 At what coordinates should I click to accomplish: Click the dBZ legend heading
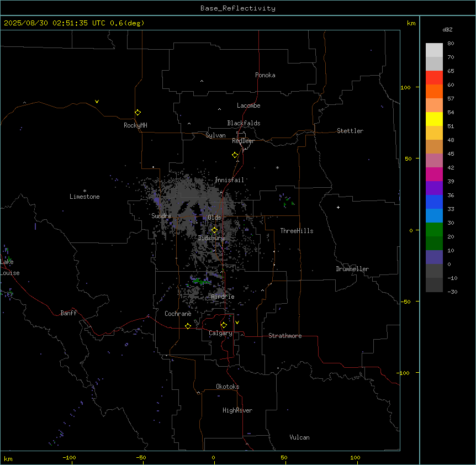point(447,29)
